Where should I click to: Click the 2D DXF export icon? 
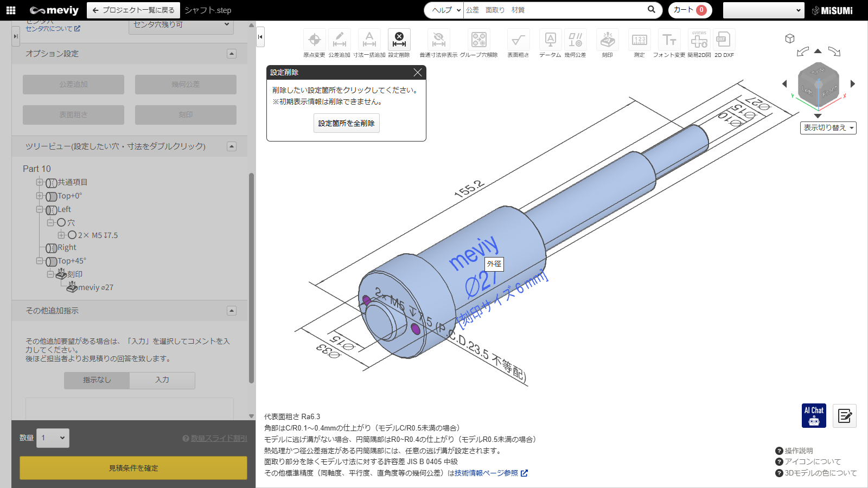click(724, 40)
